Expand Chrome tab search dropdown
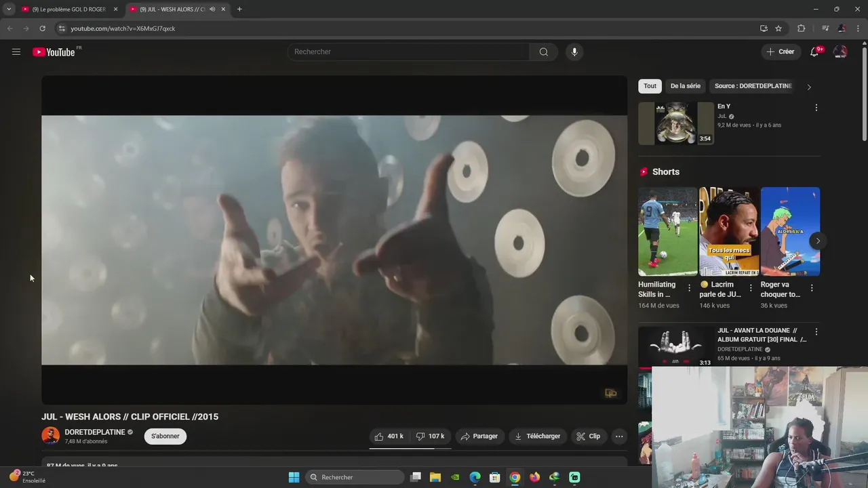 click(9, 9)
